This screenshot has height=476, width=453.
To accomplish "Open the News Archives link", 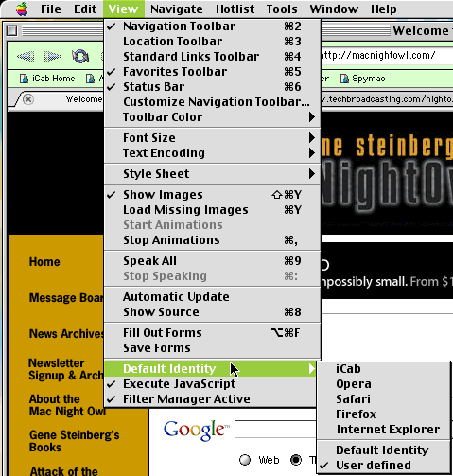I will pyautogui.click(x=66, y=334).
